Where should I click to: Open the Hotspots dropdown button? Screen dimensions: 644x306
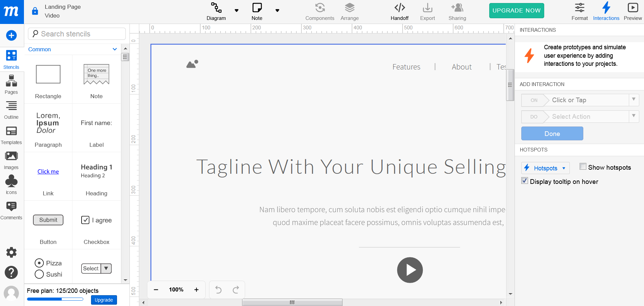pyautogui.click(x=545, y=168)
